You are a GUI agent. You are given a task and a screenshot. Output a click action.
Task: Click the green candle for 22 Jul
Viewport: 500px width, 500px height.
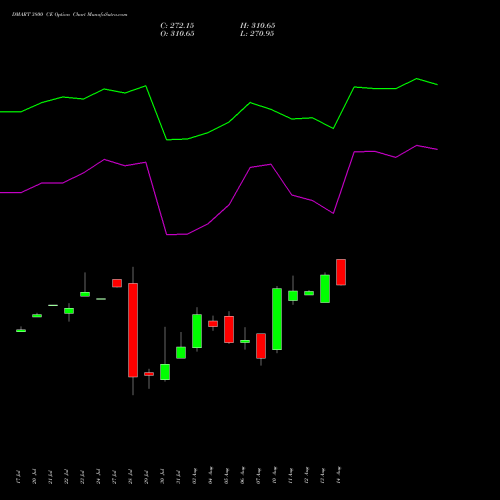69,311
